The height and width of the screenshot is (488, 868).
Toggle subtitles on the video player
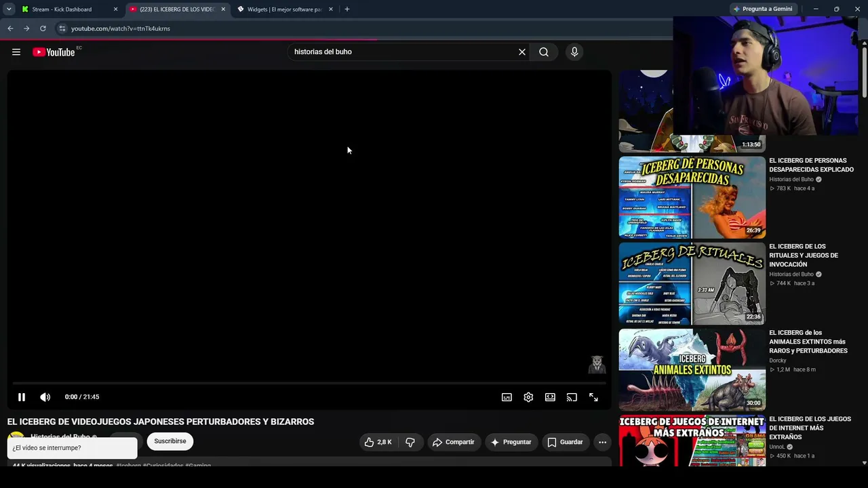[507, 397]
